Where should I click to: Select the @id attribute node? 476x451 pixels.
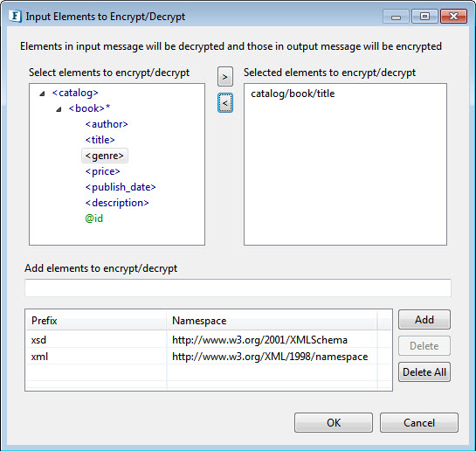click(94, 219)
